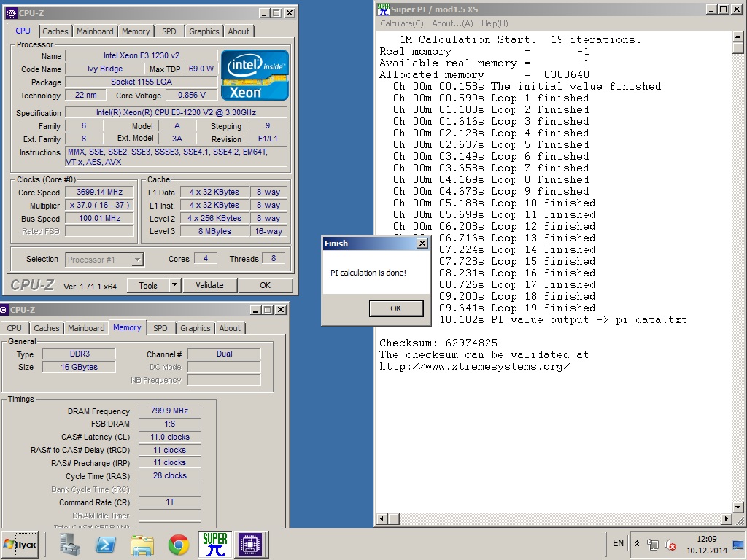Screen dimensions: 747x560
Task: Click the Bus Speed 100.01 MHz field
Action: click(99, 218)
